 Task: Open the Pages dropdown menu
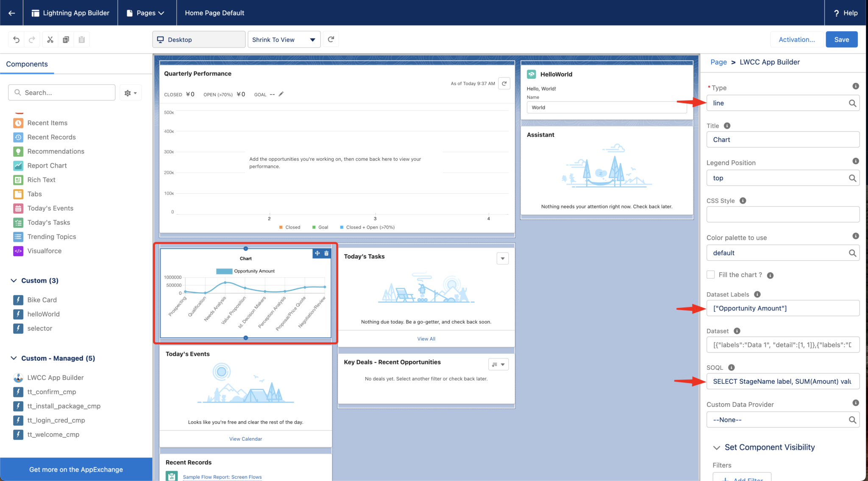click(146, 13)
